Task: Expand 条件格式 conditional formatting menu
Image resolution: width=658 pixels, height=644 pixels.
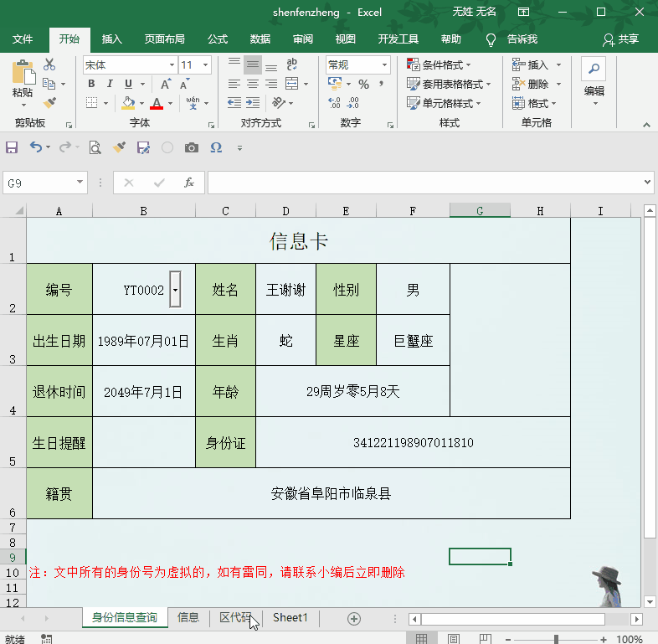Action: click(x=439, y=64)
